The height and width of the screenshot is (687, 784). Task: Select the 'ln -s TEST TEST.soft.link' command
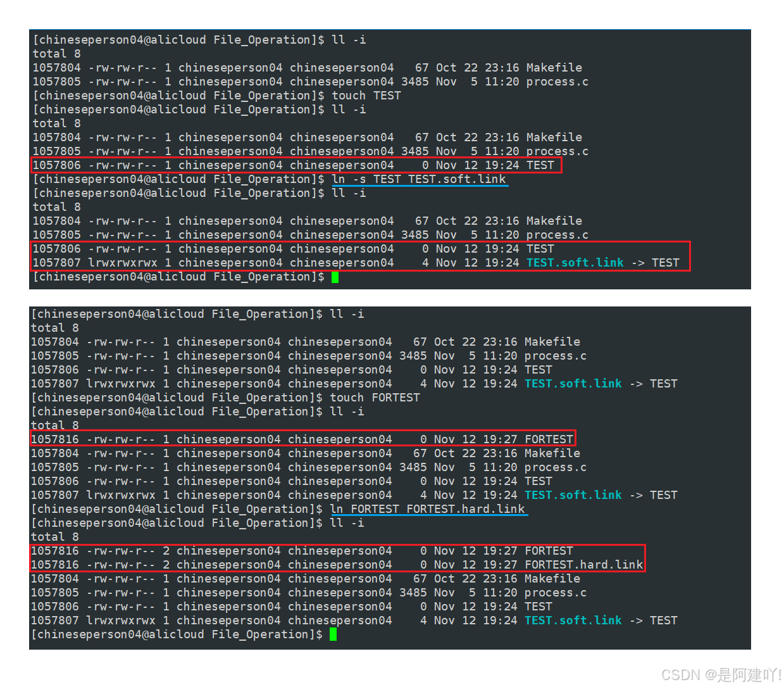[419, 179]
